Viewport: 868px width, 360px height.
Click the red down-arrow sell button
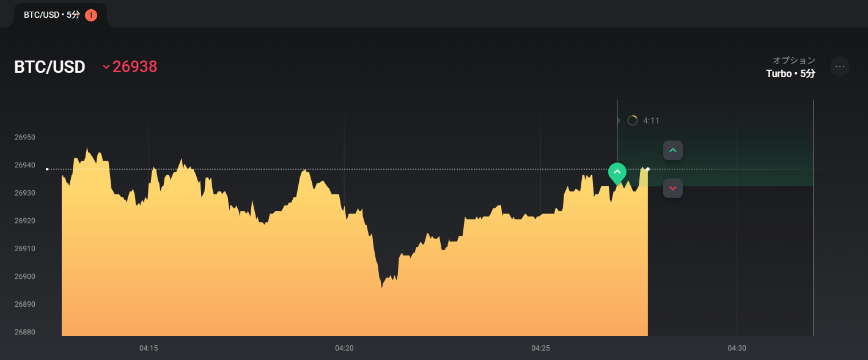point(673,188)
